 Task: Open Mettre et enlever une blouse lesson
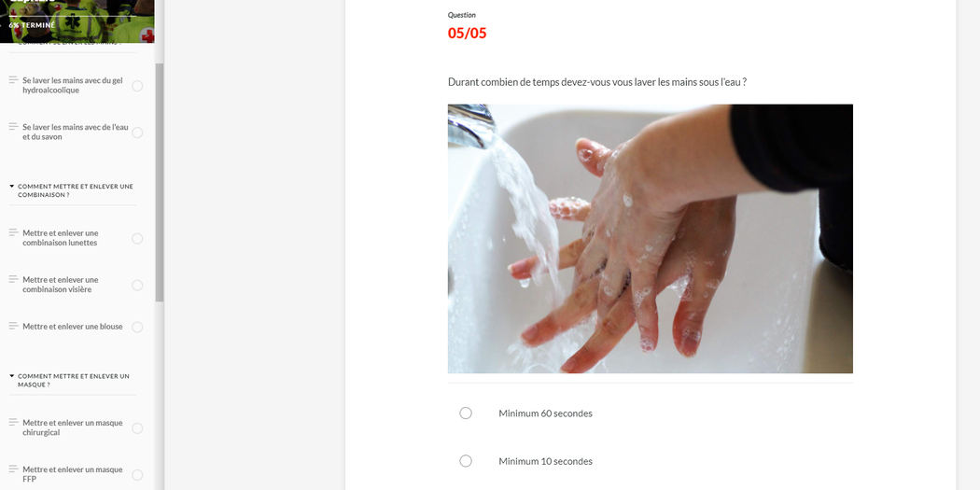click(73, 327)
